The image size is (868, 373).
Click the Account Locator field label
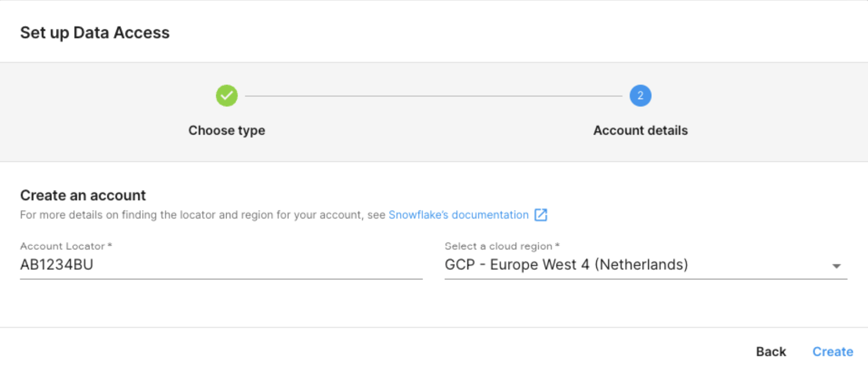(x=62, y=246)
